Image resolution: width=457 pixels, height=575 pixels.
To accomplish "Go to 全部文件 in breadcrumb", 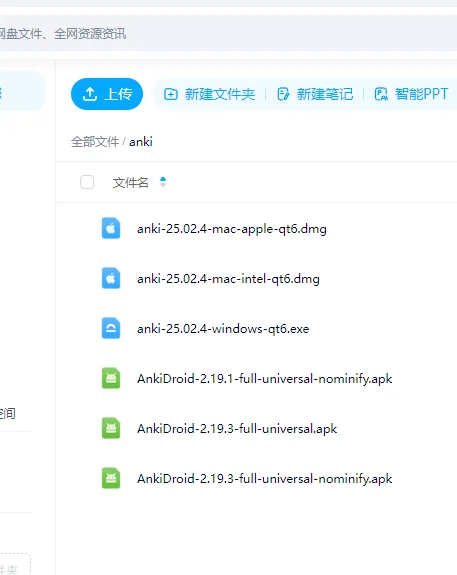I will coord(95,142).
